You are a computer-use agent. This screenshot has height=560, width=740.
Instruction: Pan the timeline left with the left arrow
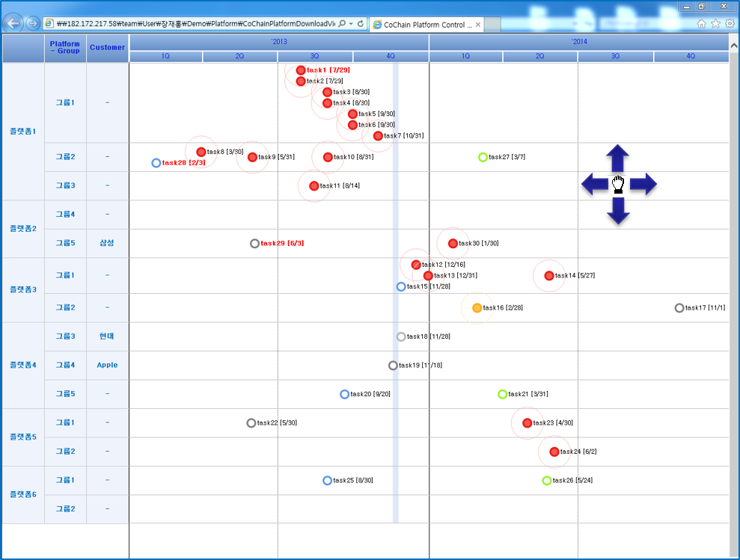pyautogui.click(x=594, y=184)
